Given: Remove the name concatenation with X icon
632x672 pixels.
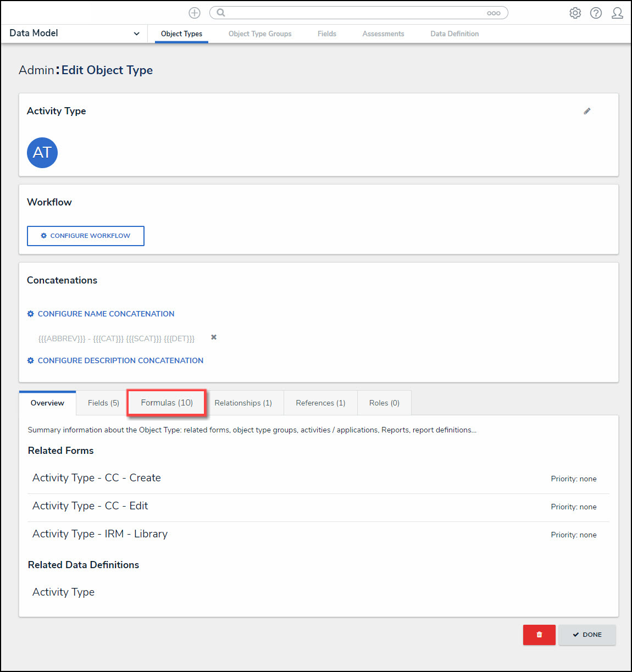Looking at the screenshot, I should tap(214, 337).
